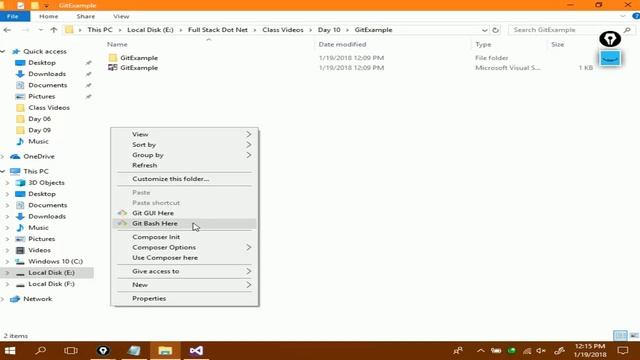
Task: Open Day 09 folder in sidebar
Action: point(40,130)
